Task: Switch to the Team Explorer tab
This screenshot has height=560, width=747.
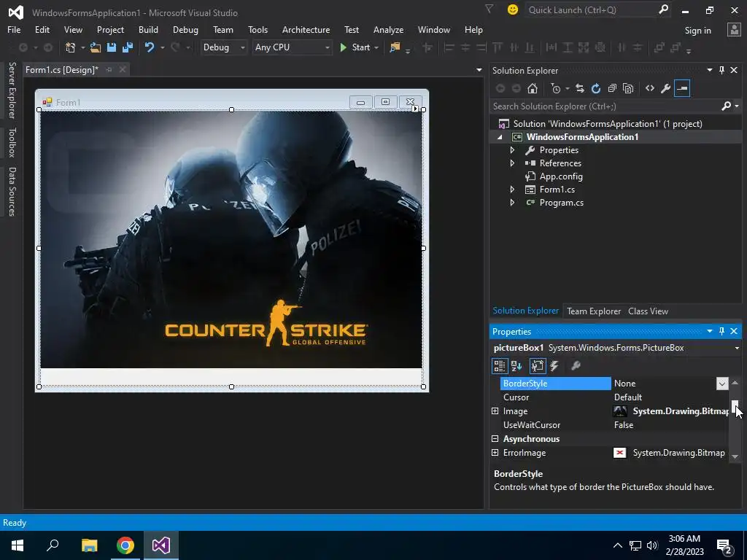Action: [x=594, y=311]
